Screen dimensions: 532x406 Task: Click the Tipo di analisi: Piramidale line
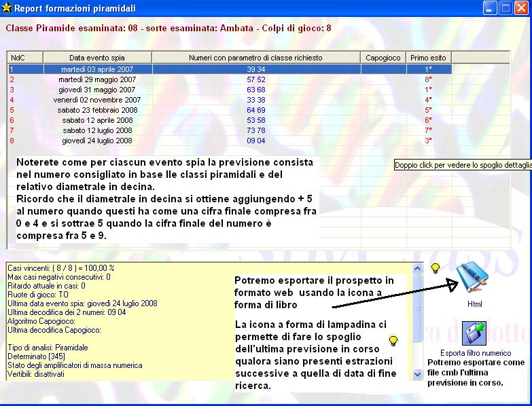point(48,348)
